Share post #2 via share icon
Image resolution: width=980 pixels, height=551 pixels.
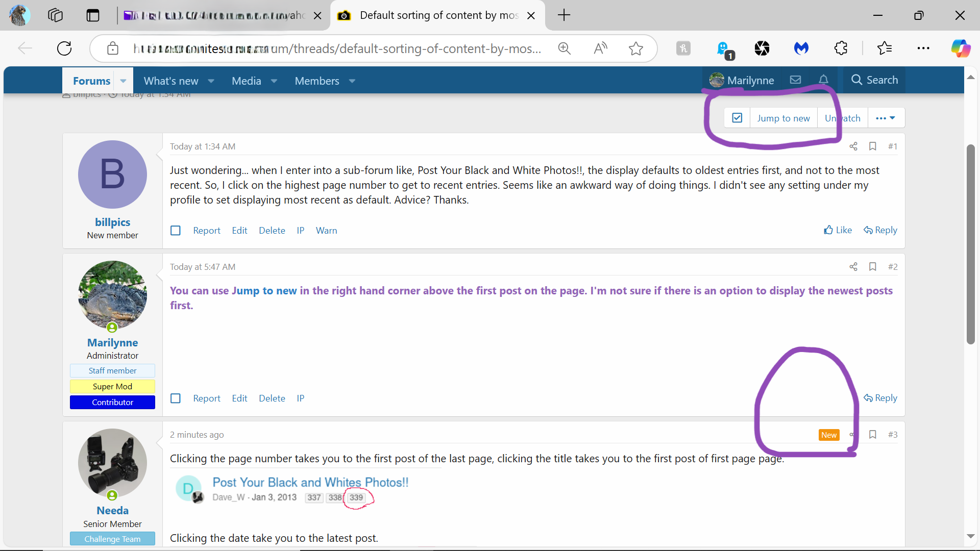(853, 267)
